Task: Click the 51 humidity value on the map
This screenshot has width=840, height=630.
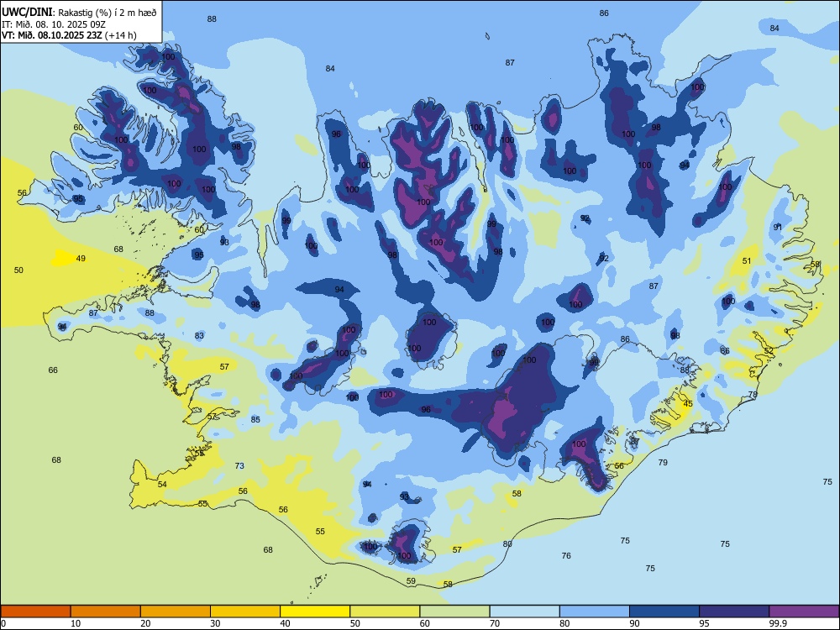Action: (x=747, y=261)
